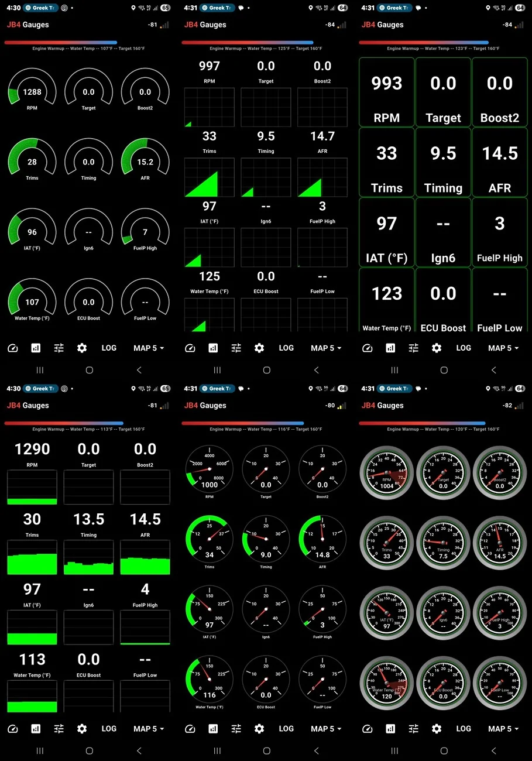Expand the MAP 5 dropdown on the 125°F warmup screen
The width and height of the screenshot is (532, 761).
point(326,348)
